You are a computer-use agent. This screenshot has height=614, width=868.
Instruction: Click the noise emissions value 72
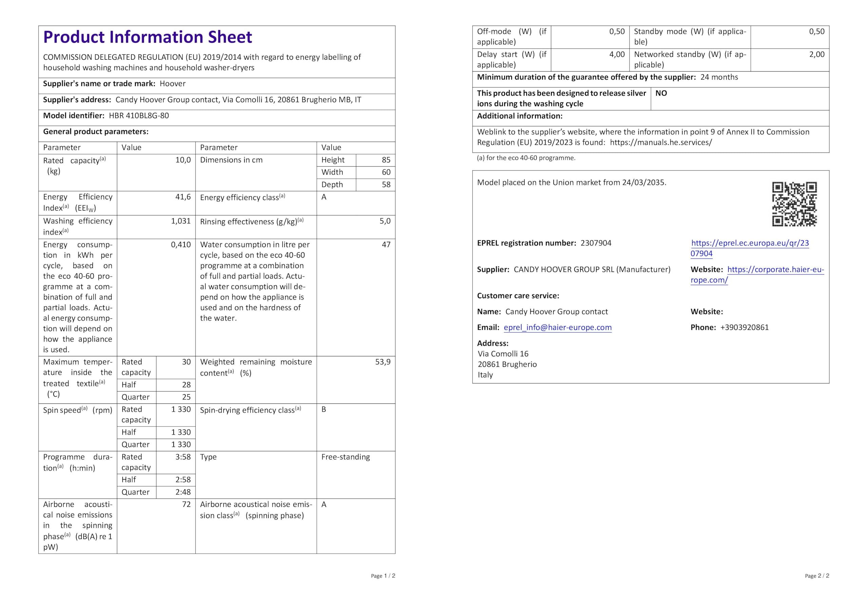(186, 504)
